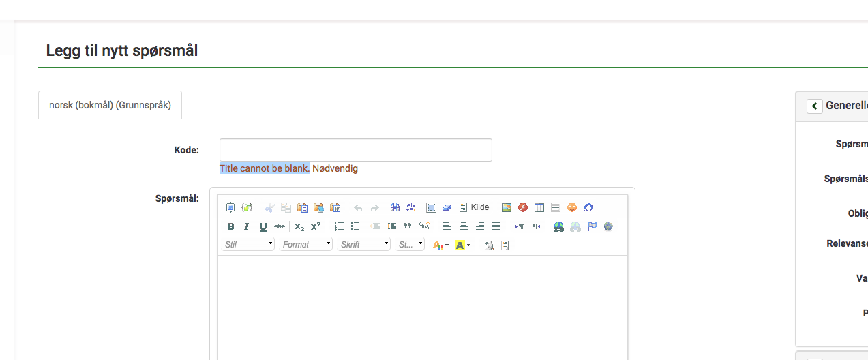Align text left

[447, 226]
